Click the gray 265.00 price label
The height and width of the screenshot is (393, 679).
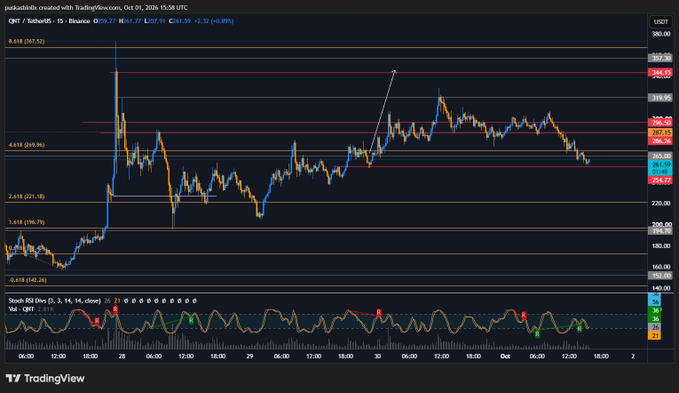pyautogui.click(x=660, y=156)
